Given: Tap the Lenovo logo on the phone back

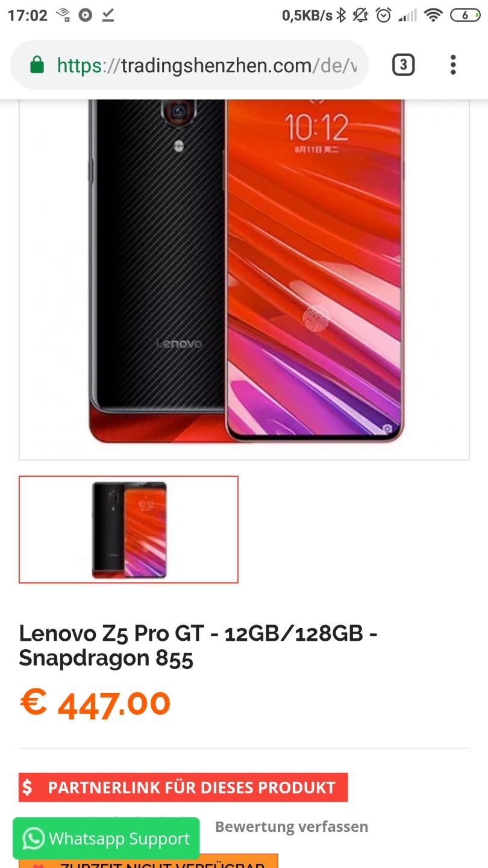Looking at the screenshot, I should click(x=179, y=344).
